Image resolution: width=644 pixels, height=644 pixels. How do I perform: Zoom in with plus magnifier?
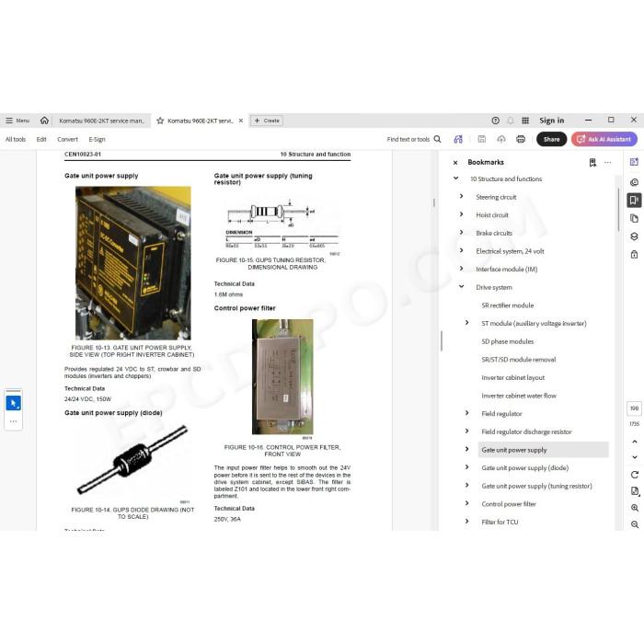pos(635,508)
